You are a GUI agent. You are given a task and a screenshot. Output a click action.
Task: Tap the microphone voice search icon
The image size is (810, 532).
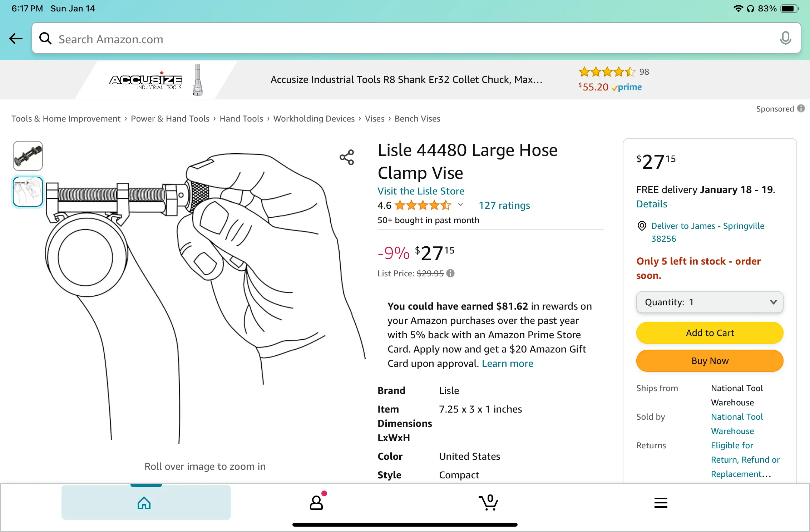click(x=785, y=38)
